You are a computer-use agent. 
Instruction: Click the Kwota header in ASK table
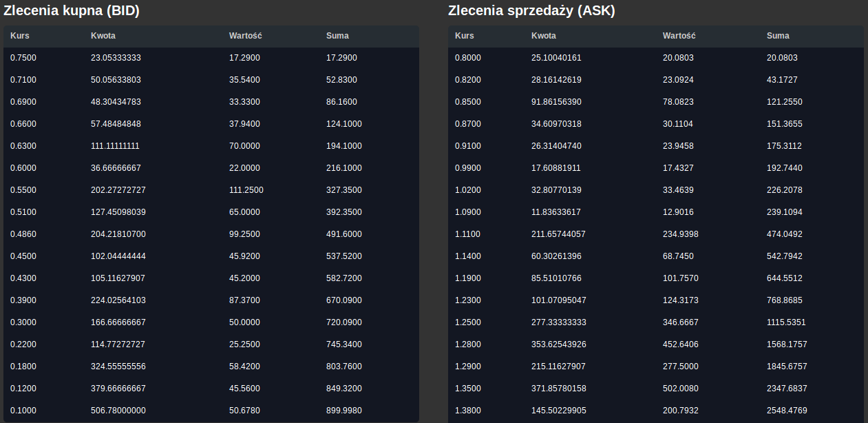tap(543, 36)
